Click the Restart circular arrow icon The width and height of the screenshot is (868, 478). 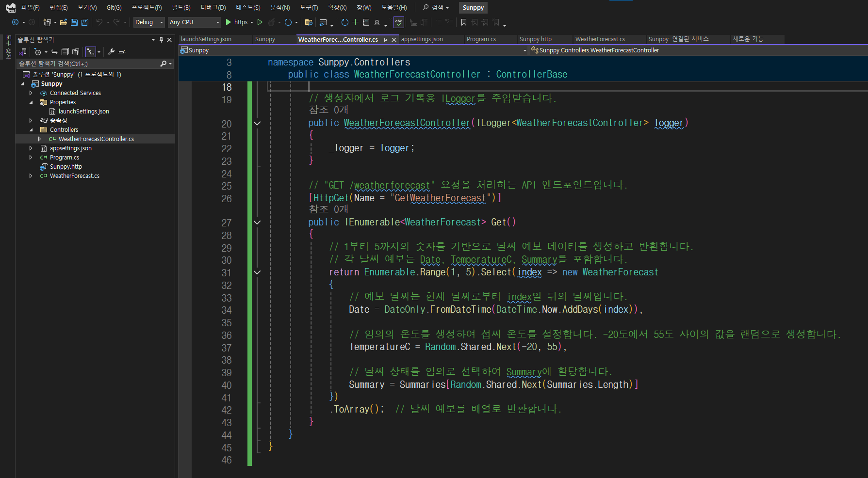point(288,22)
